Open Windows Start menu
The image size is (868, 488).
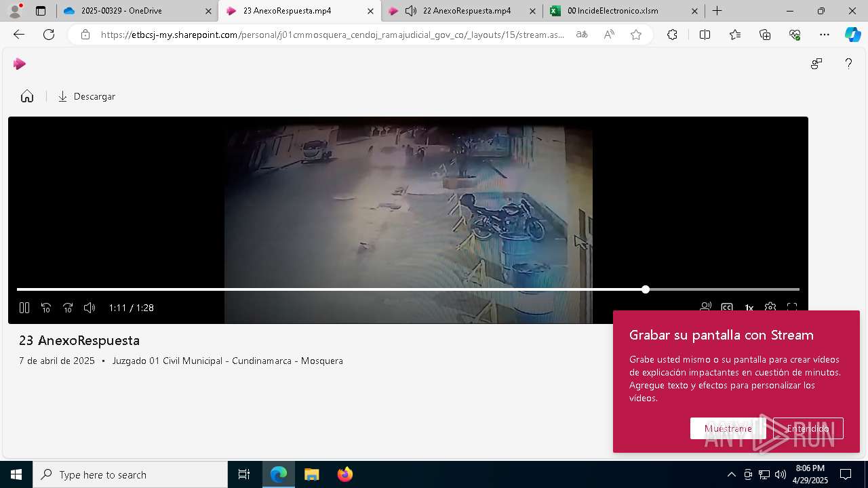point(16,474)
